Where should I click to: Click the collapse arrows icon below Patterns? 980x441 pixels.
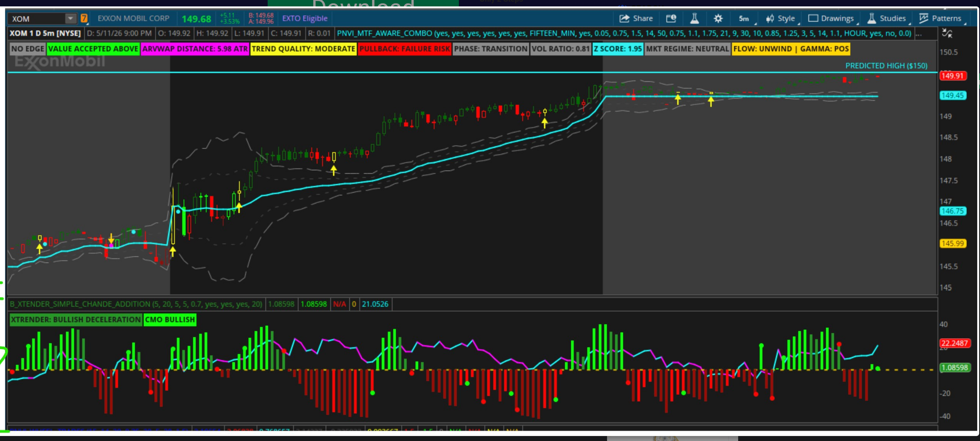click(x=947, y=33)
